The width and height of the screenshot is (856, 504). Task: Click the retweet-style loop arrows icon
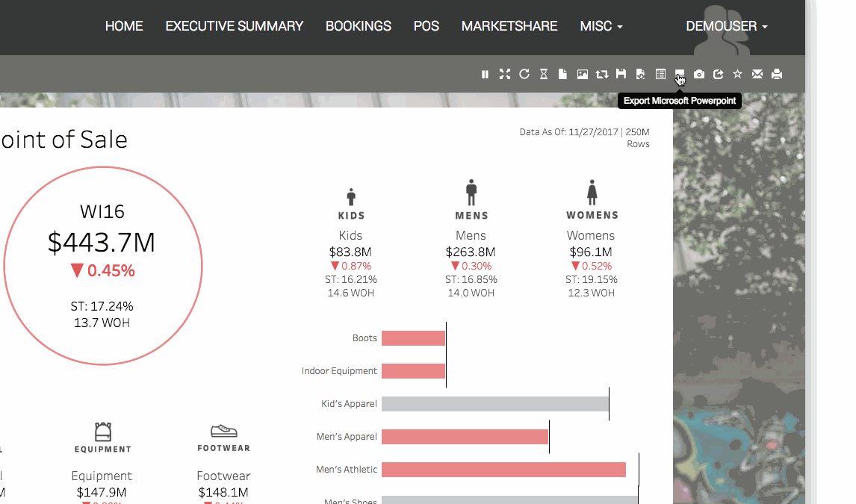point(601,74)
